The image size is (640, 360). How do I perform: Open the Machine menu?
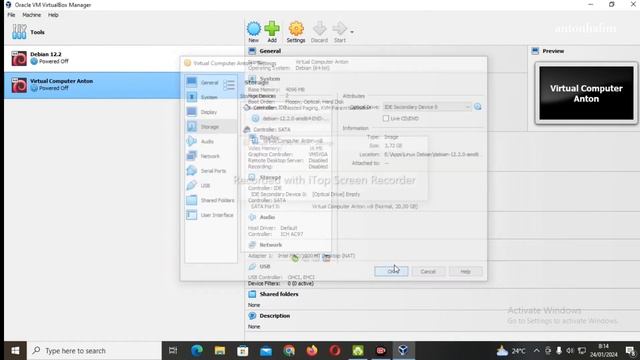tap(31, 15)
